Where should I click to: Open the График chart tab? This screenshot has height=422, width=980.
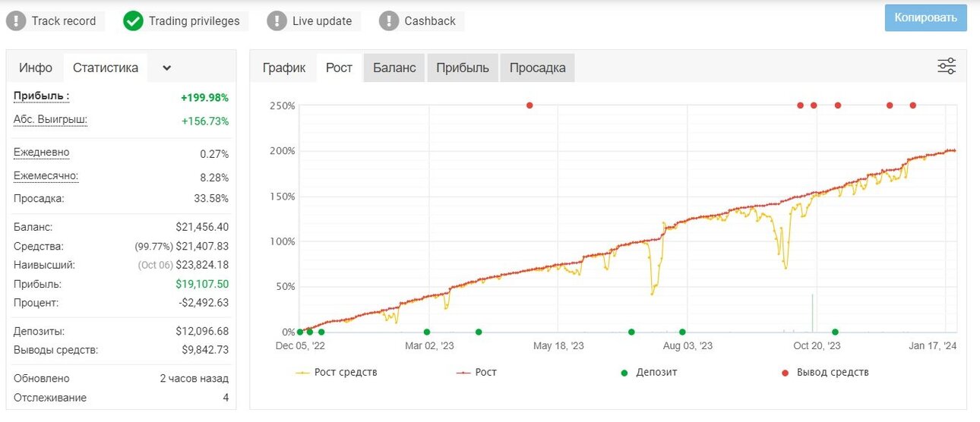coord(284,68)
